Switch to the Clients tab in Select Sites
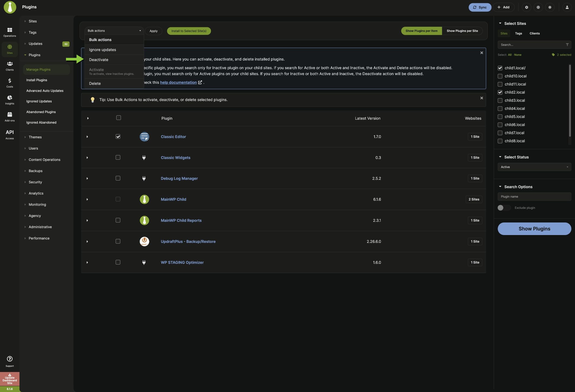 (x=534, y=33)
